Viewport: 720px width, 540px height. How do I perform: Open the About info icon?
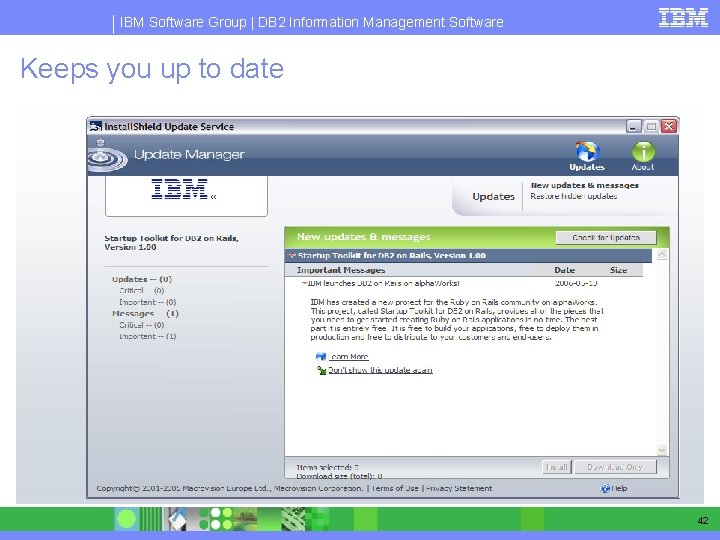pos(643,152)
